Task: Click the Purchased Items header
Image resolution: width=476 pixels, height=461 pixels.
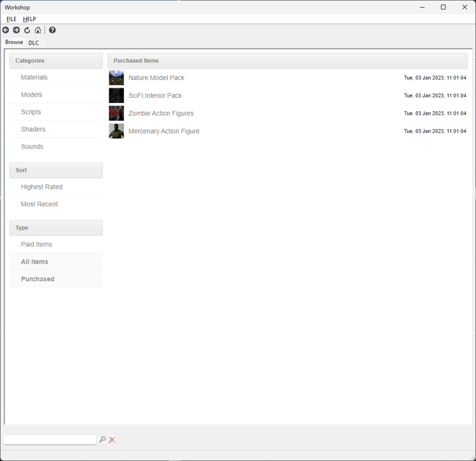Action: pos(288,61)
